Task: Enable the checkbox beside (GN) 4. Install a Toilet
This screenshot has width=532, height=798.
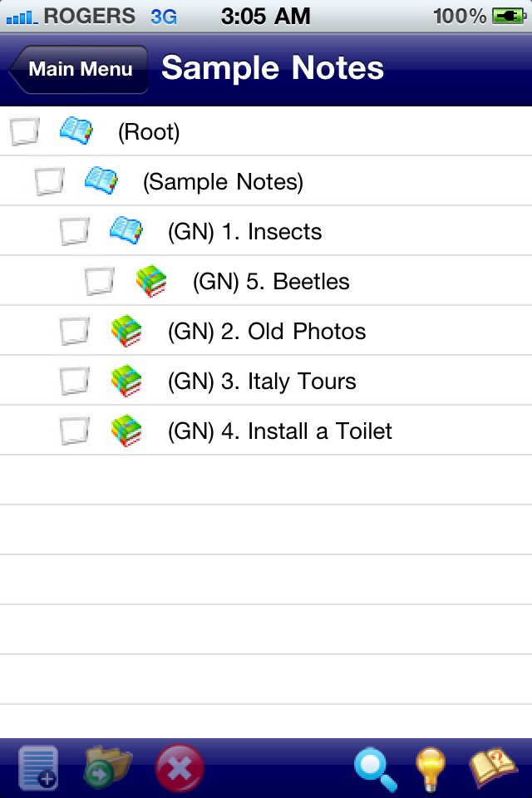Action: click(74, 431)
